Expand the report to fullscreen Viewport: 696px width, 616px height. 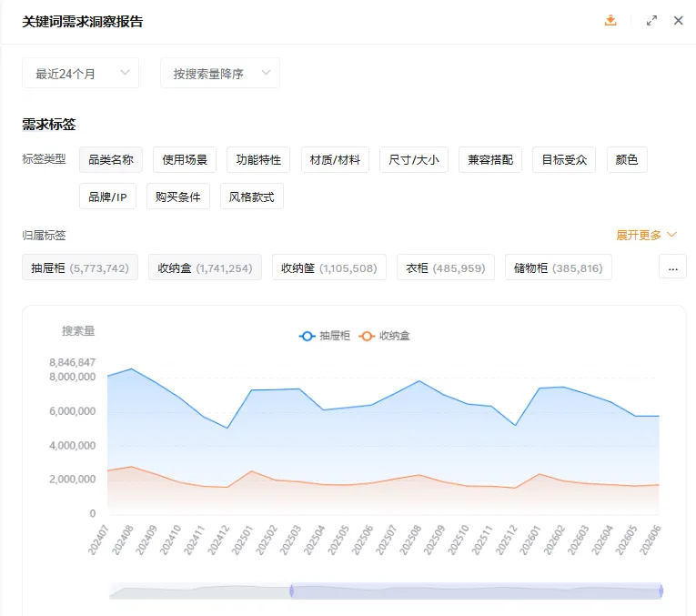click(651, 20)
